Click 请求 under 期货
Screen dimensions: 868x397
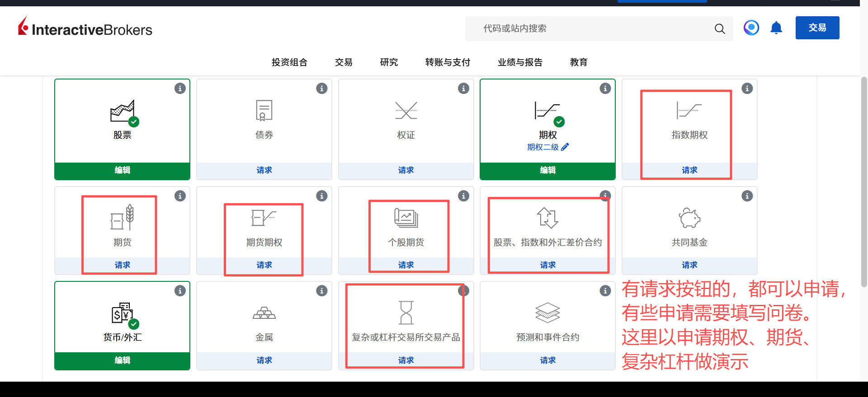pyautogui.click(x=122, y=265)
